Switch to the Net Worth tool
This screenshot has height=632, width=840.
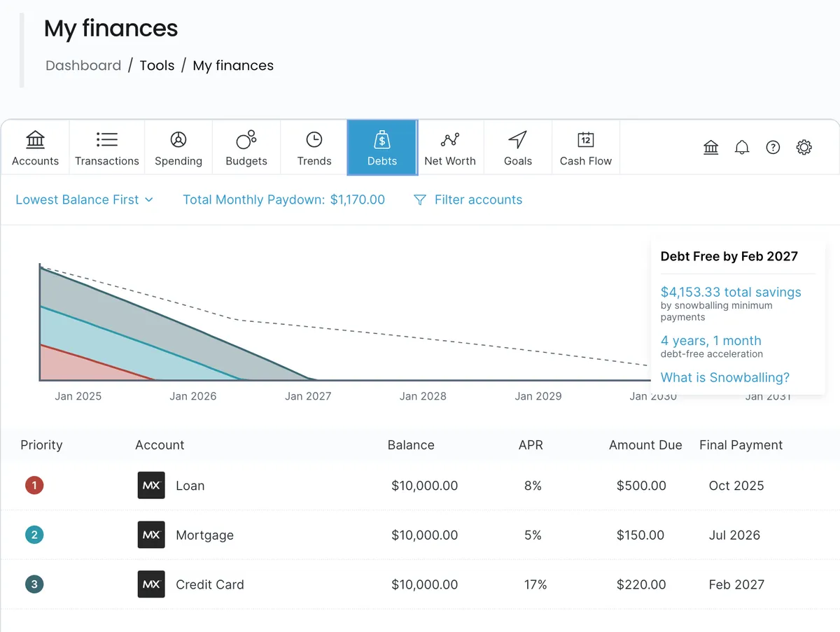450,147
